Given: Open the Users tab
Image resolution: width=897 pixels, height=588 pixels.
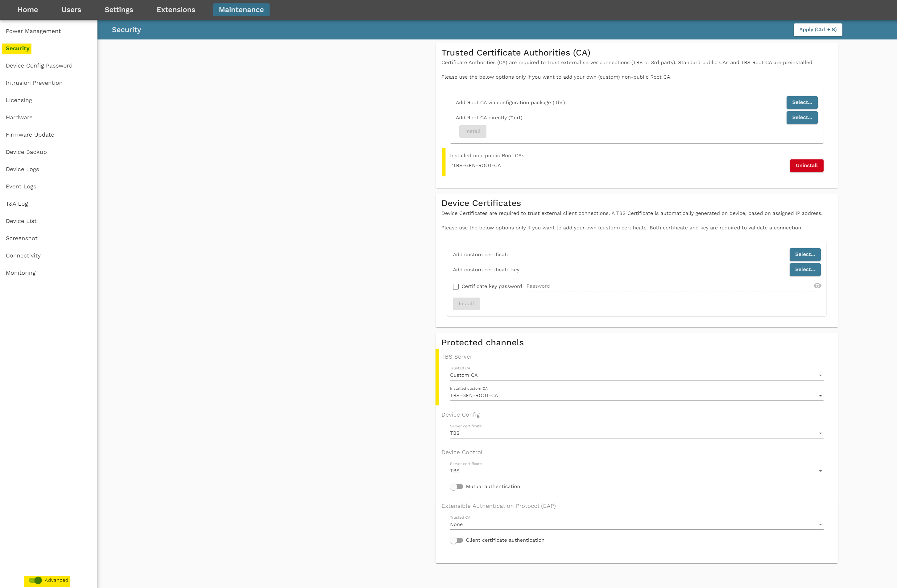Looking at the screenshot, I should [x=71, y=10].
